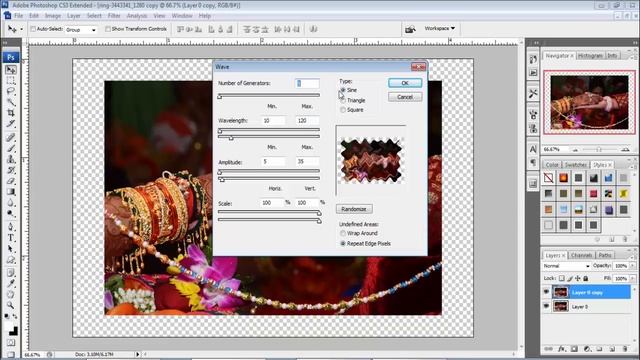The height and width of the screenshot is (360, 640).
Task: Open the Move tool preset picker arrow
Action: point(21,29)
